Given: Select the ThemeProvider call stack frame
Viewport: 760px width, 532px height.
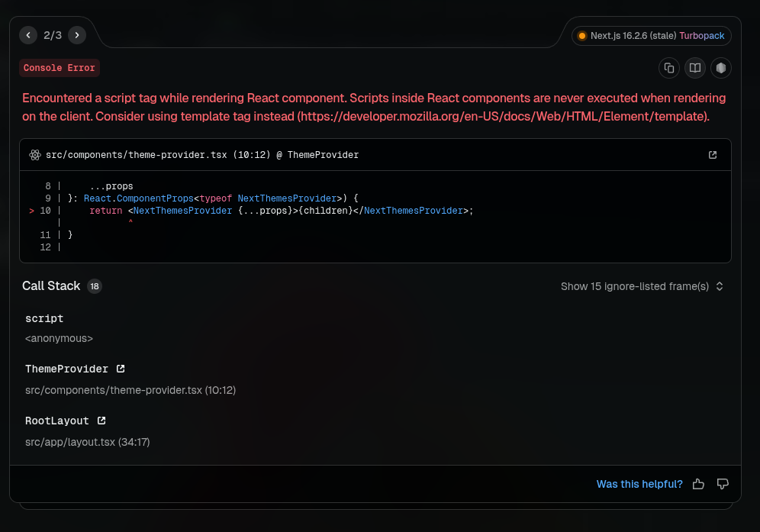Looking at the screenshot, I should click(66, 369).
